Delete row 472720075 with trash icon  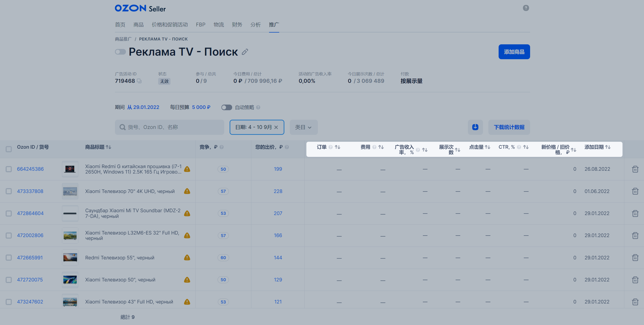coord(635,280)
